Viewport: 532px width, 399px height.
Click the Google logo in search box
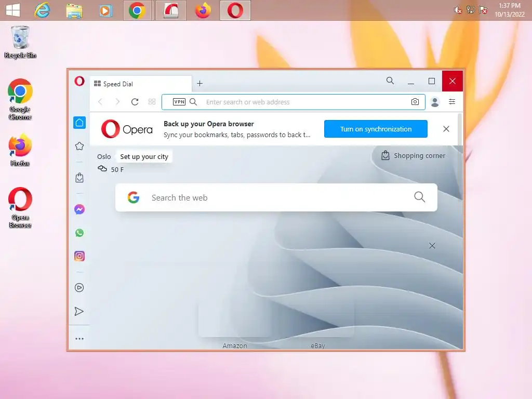point(134,197)
